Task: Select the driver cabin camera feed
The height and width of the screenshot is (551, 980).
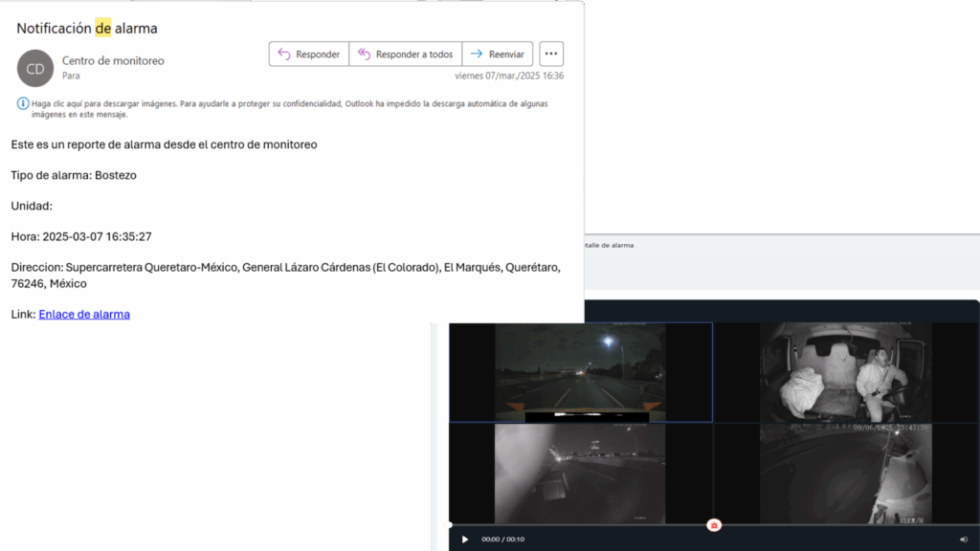Action: [x=846, y=372]
